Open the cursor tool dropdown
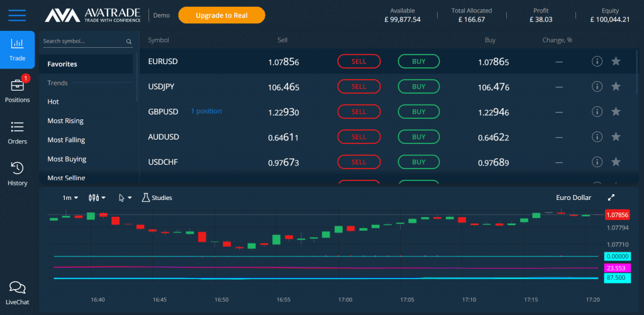This screenshot has width=644, height=315. click(x=125, y=197)
